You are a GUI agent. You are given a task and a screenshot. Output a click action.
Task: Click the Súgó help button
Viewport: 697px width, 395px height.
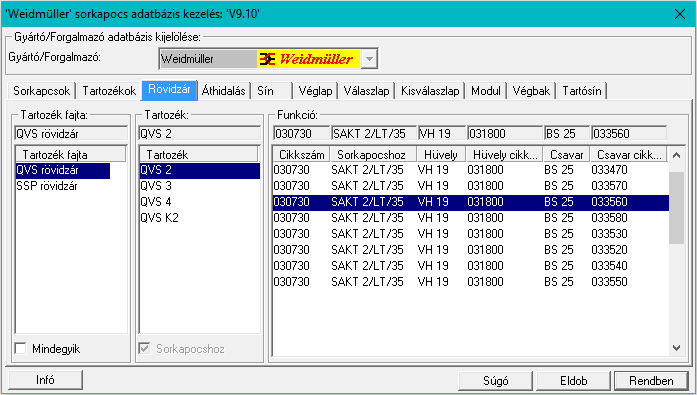point(496,381)
